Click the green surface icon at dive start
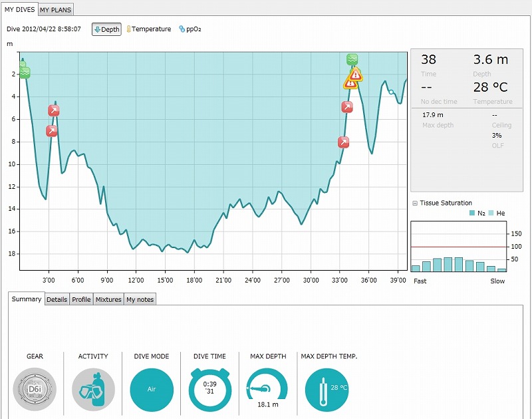Viewport: 532px width, 419px height. pos(25,72)
